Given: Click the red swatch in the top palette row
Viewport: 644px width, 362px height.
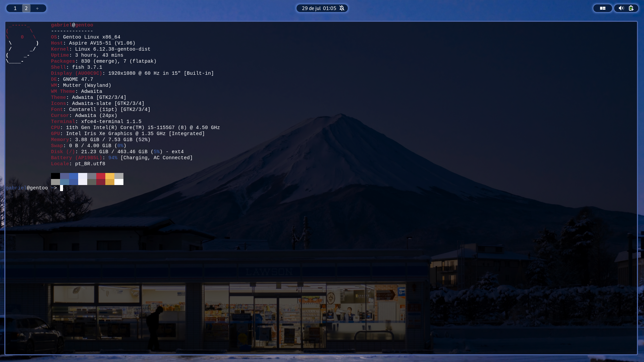Looking at the screenshot, I should (x=101, y=176).
